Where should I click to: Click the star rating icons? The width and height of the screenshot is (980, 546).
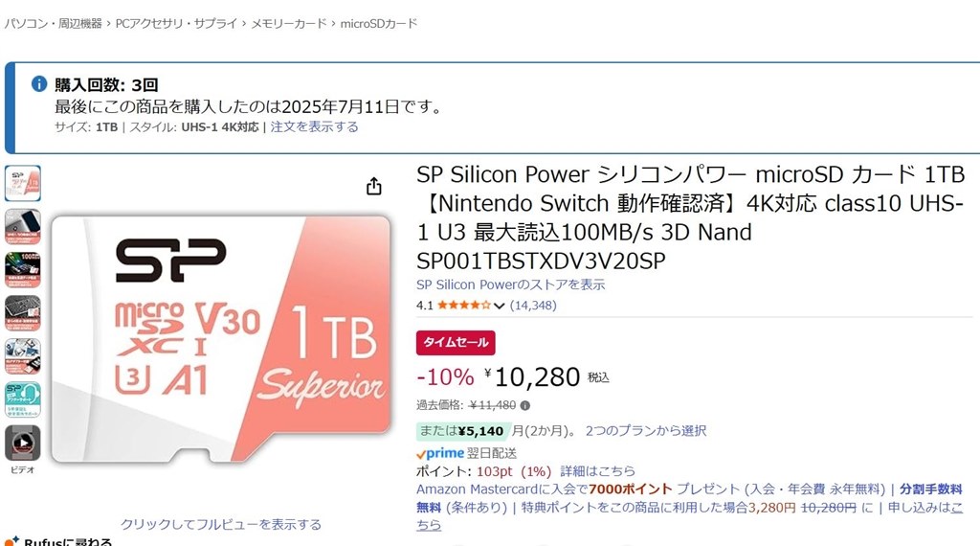[x=464, y=306]
